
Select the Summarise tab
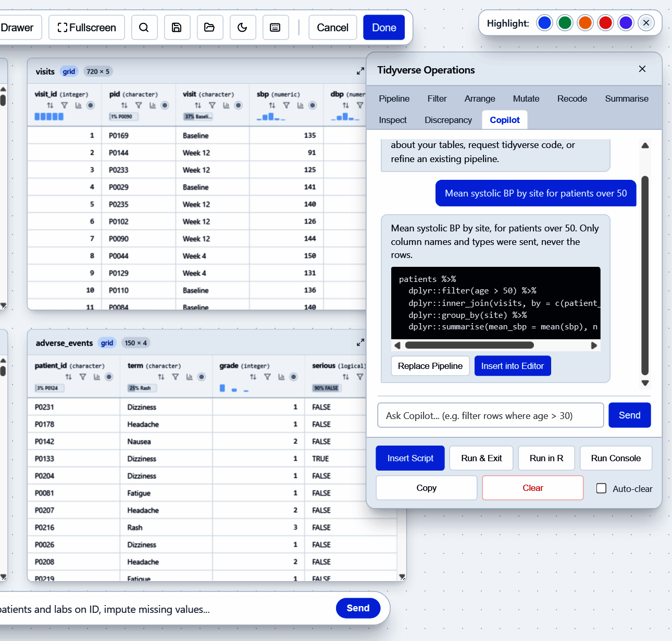click(627, 98)
